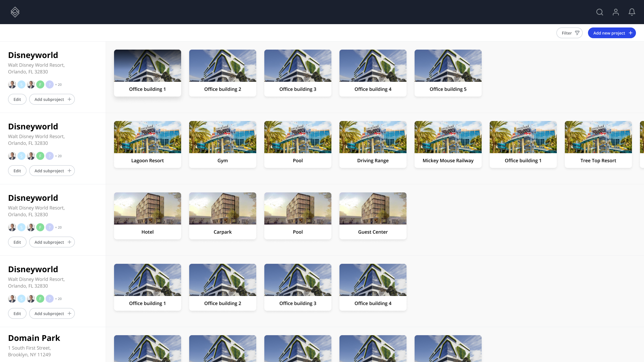The height and width of the screenshot is (362, 644).
Task: Click the diamond app logo top-left
Action: tap(15, 12)
